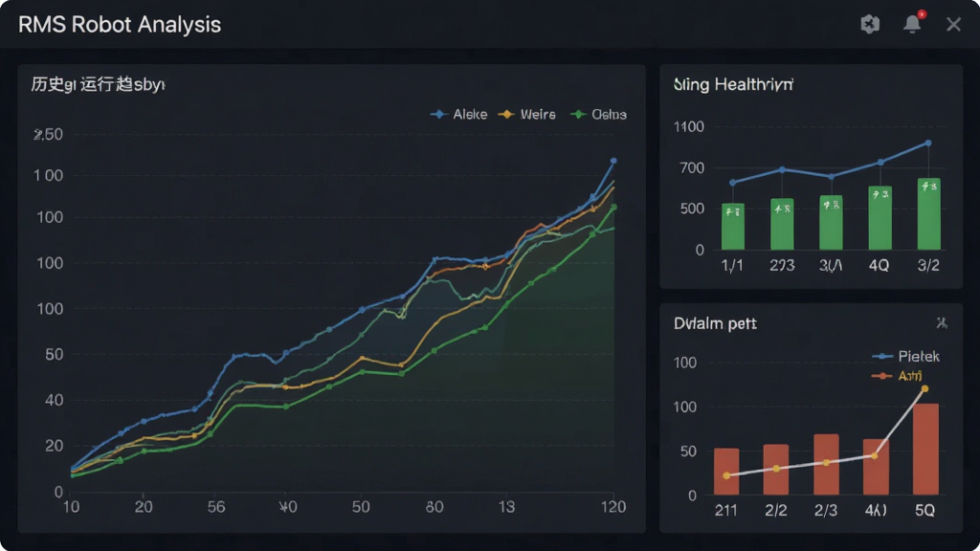This screenshot has width=980, height=551.
Task: Select the red bar above the 211 label
Action: 726,472
